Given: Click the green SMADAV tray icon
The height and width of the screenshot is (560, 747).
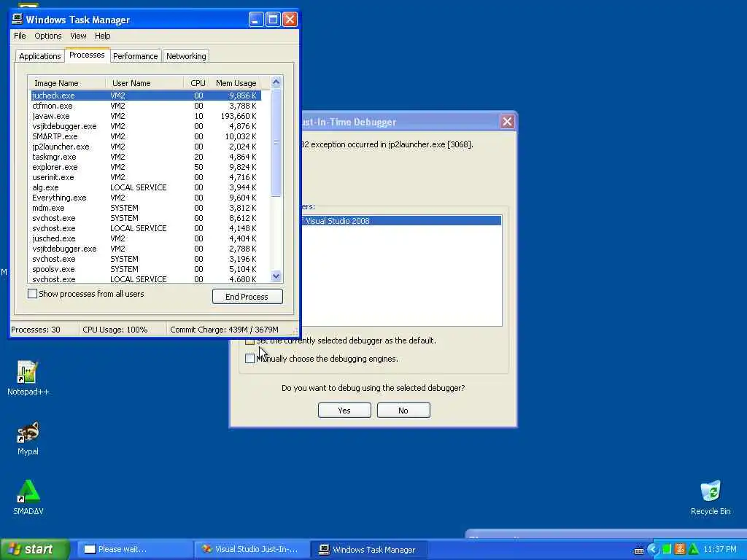Looking at the screenshot, I should point(693,549).
